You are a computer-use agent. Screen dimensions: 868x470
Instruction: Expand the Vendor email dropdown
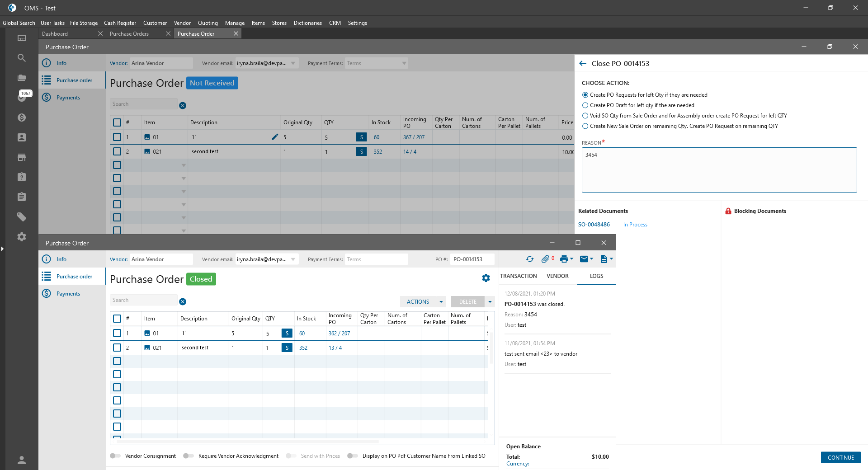[293, 259]
